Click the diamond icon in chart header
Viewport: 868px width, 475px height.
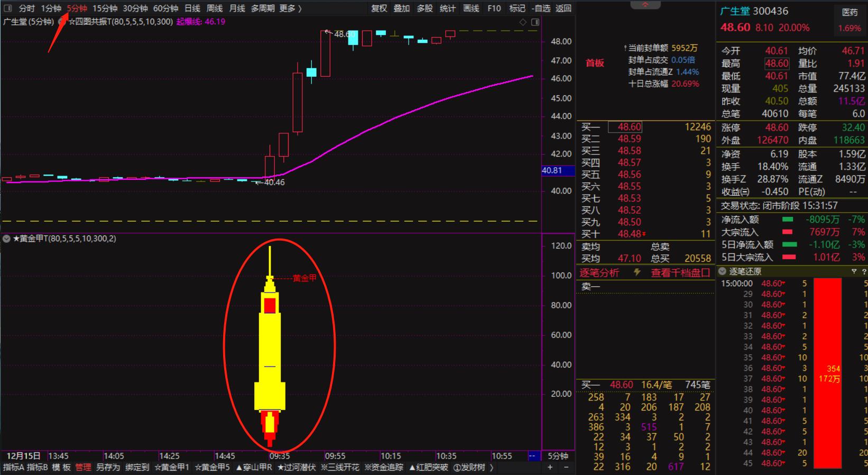coord(523,22)
